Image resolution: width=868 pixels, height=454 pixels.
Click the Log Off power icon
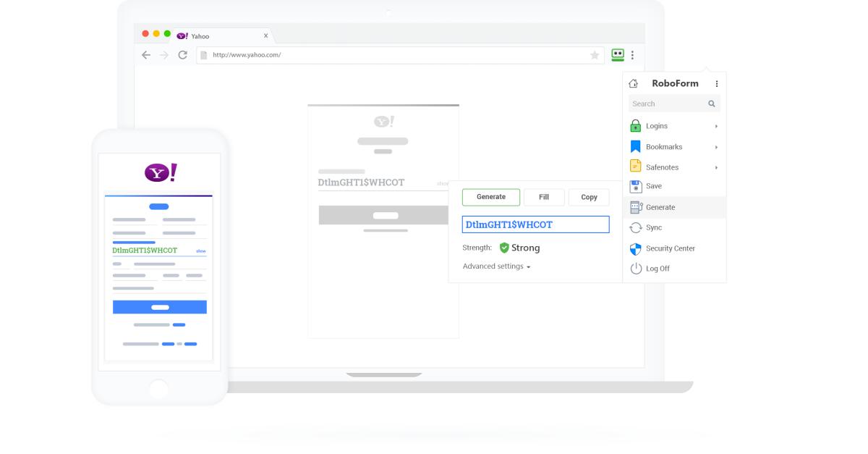pyautogui.click(x=637, y=267)
